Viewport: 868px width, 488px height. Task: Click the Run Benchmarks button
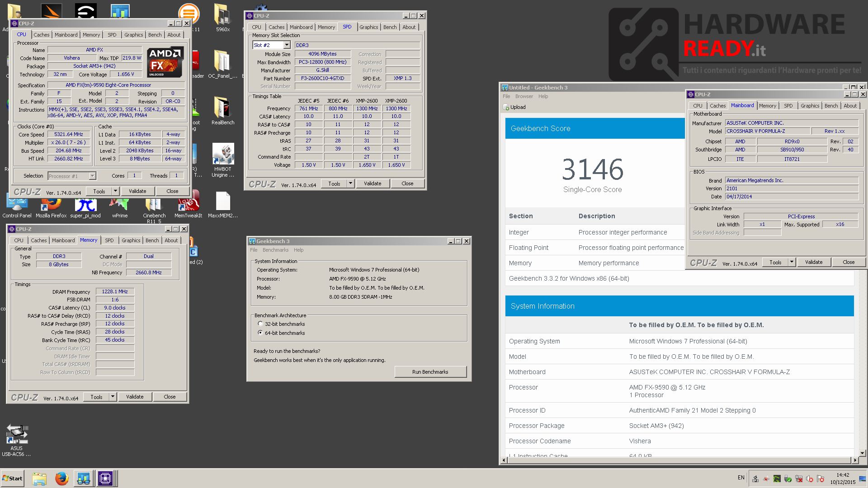[x=430, y=372]
